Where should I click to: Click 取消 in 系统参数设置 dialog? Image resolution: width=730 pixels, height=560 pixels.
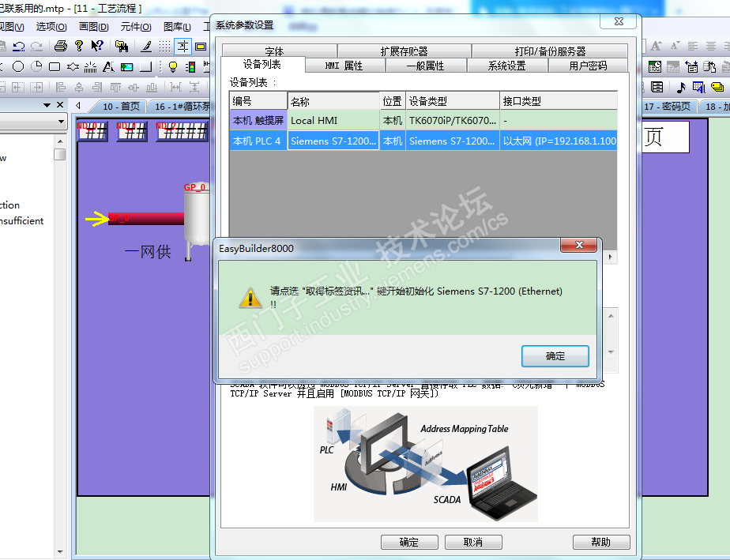473,542
